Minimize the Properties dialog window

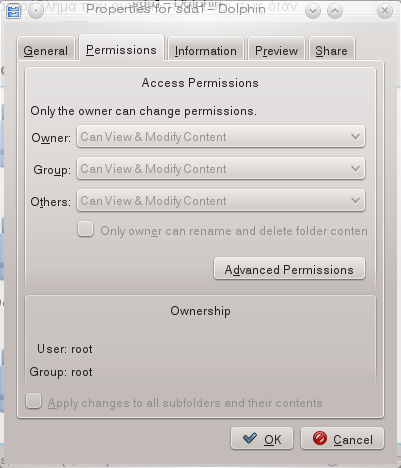(313, 11)
